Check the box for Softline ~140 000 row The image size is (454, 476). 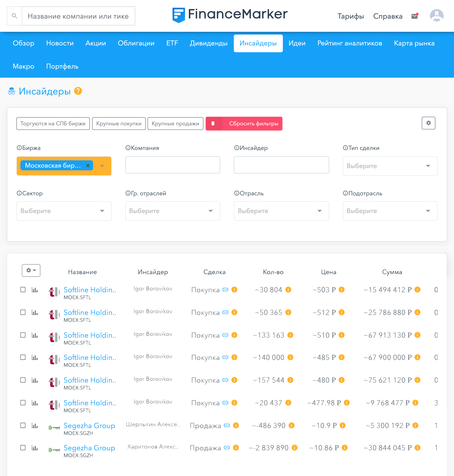pyautogui.click(x=23, y=357)
